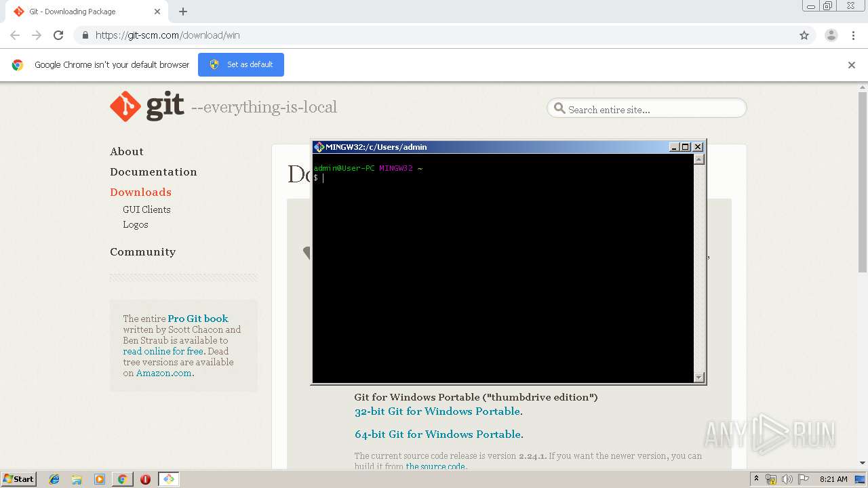Open the Opera taskbar icon

145,479
